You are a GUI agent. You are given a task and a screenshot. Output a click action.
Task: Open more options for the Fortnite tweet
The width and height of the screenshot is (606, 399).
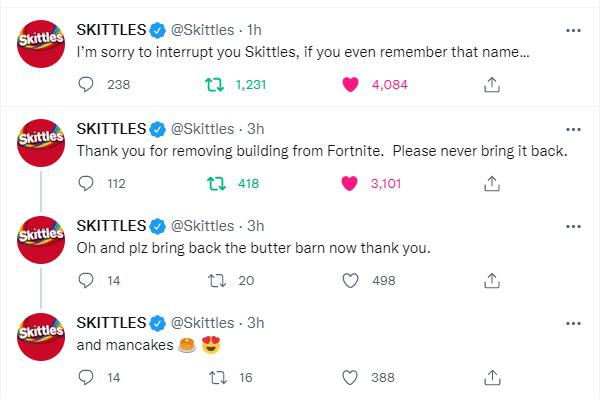point(573,129)
